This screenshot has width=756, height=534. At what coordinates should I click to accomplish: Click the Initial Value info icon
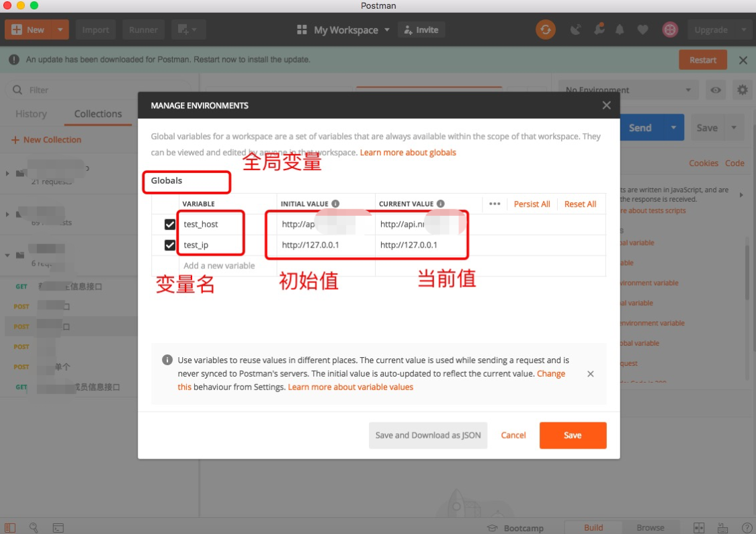point(335,204)
